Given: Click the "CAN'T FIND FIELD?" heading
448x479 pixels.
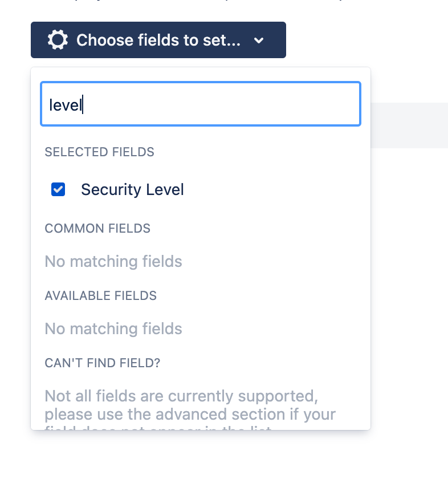Looking at the screenshot, I should [x=102, y=363].
